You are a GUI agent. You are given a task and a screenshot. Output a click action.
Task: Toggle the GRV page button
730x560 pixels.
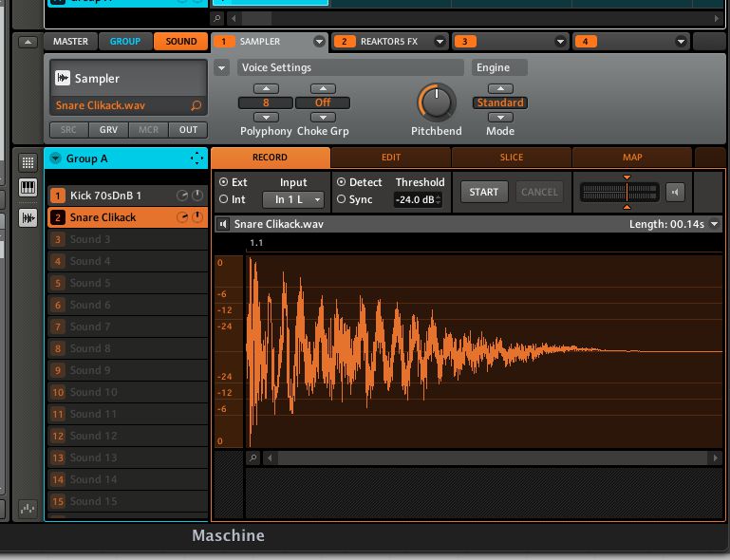point(108,130)
